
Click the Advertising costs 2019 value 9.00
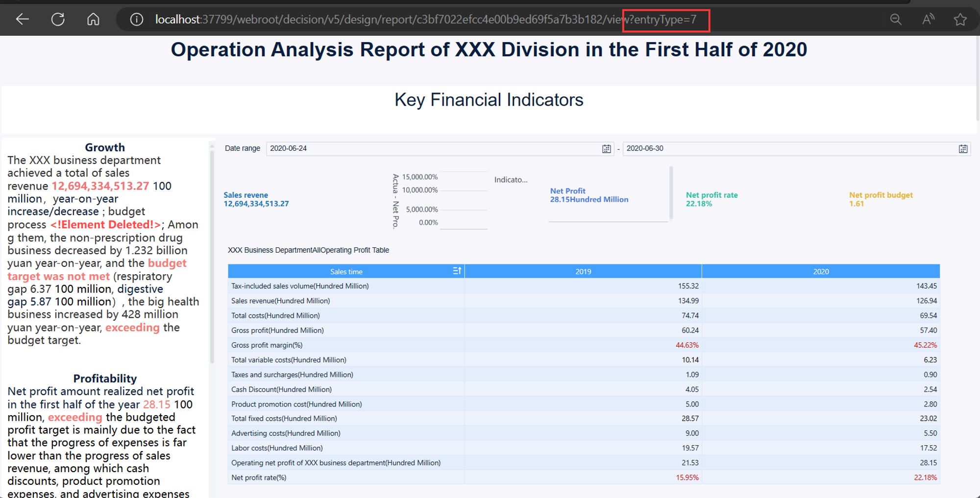point(692,433)
